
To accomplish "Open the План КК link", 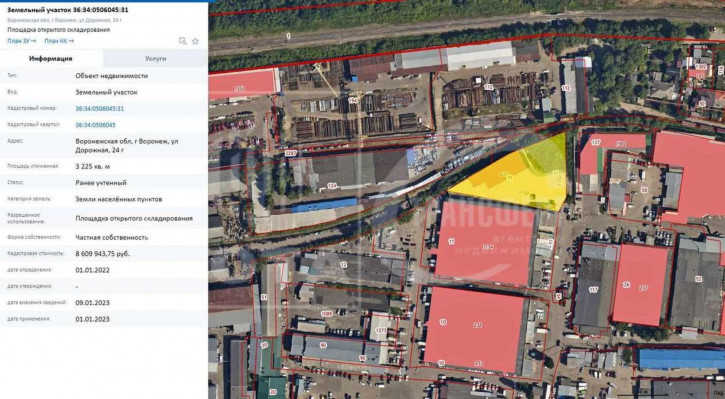I will pos(59,41).
